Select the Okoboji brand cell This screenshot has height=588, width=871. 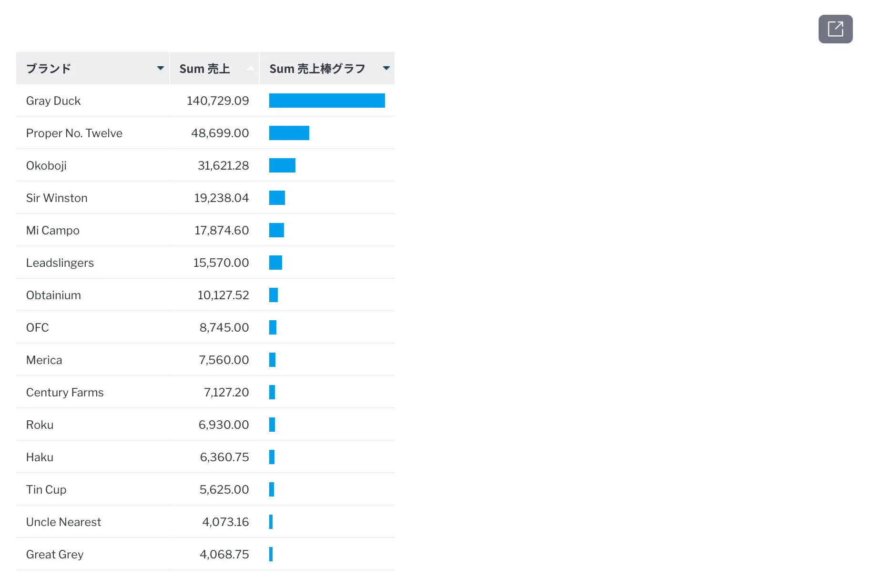46,165
